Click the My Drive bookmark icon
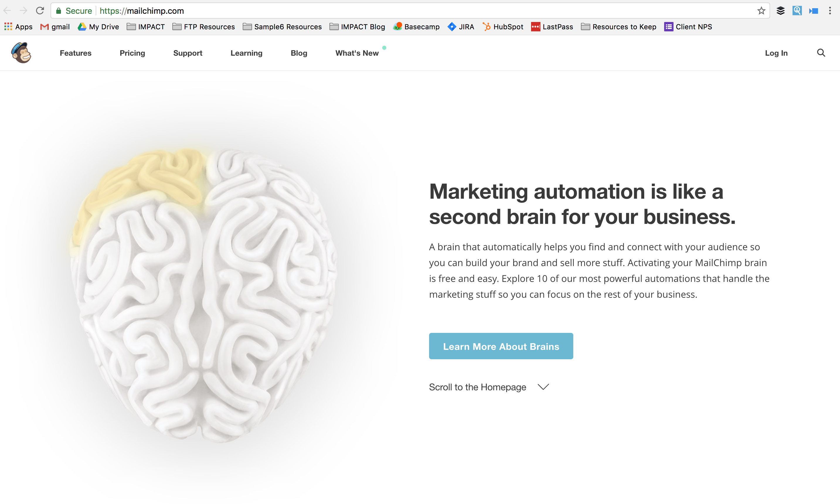840x504 pixels. (x=82, y=26)
